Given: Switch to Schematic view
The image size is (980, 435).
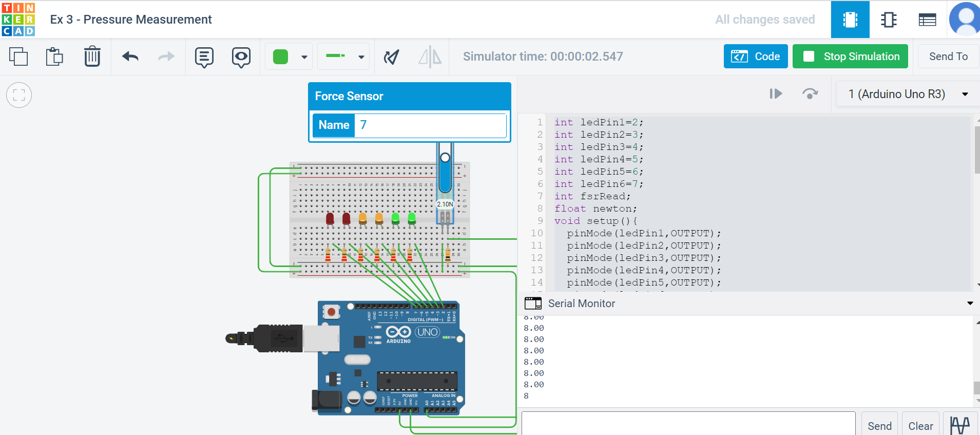Looking at the screenshot, I should [889, 20].
